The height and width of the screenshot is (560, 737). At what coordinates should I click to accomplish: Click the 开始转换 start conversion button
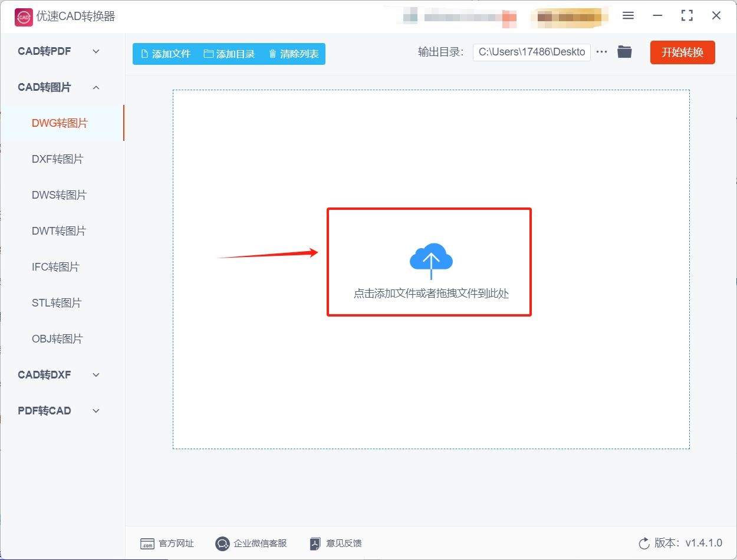coord(682,52)
